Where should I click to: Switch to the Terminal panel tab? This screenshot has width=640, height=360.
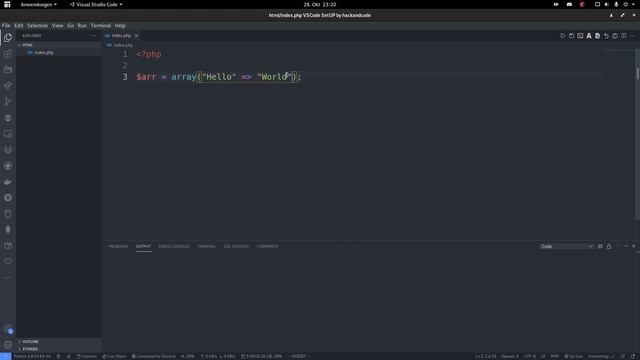point(207,247)
